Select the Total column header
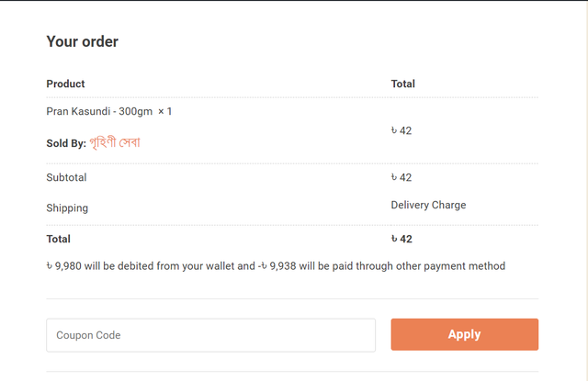This screenshot has height=381, width=588. [x=402, y=84]
